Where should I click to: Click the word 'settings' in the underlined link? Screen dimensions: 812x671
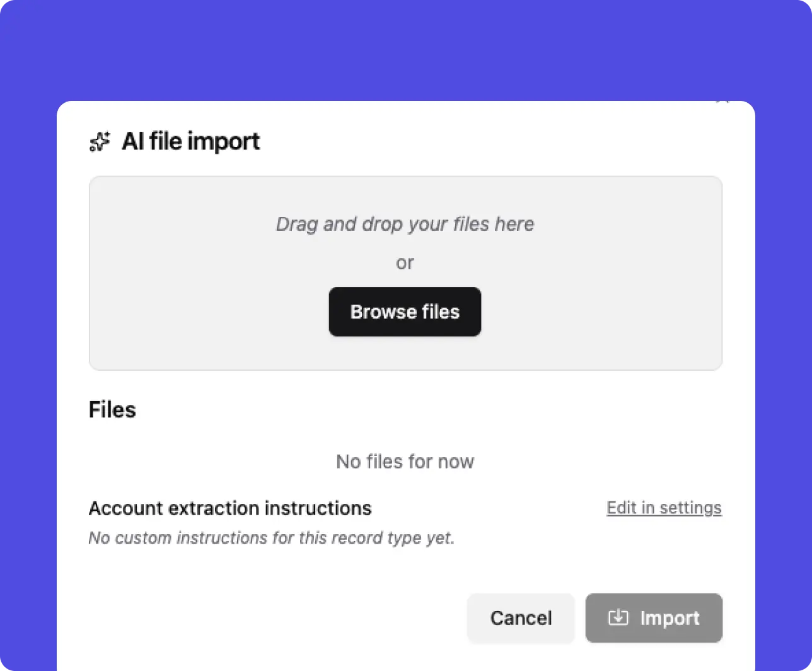(692, 508)
